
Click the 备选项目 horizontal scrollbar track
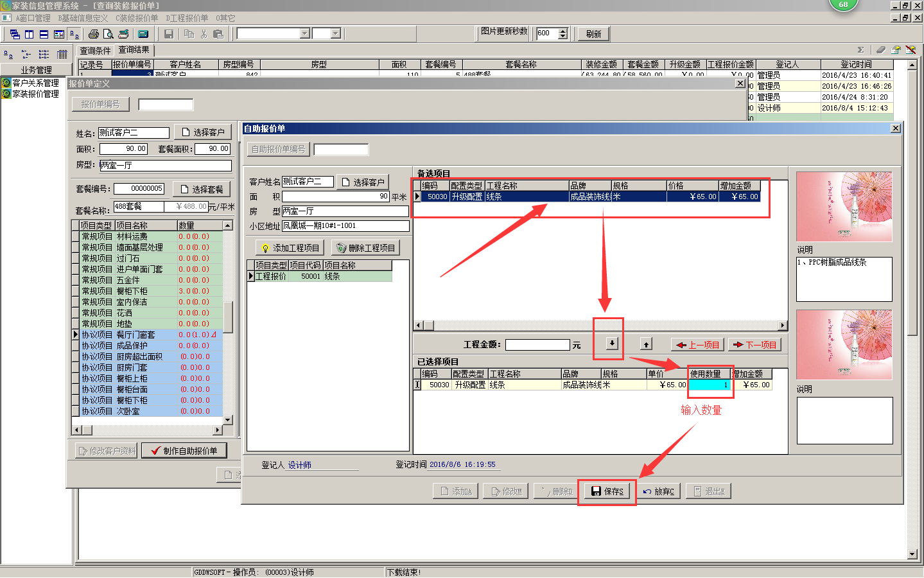(x=604, y=326)
